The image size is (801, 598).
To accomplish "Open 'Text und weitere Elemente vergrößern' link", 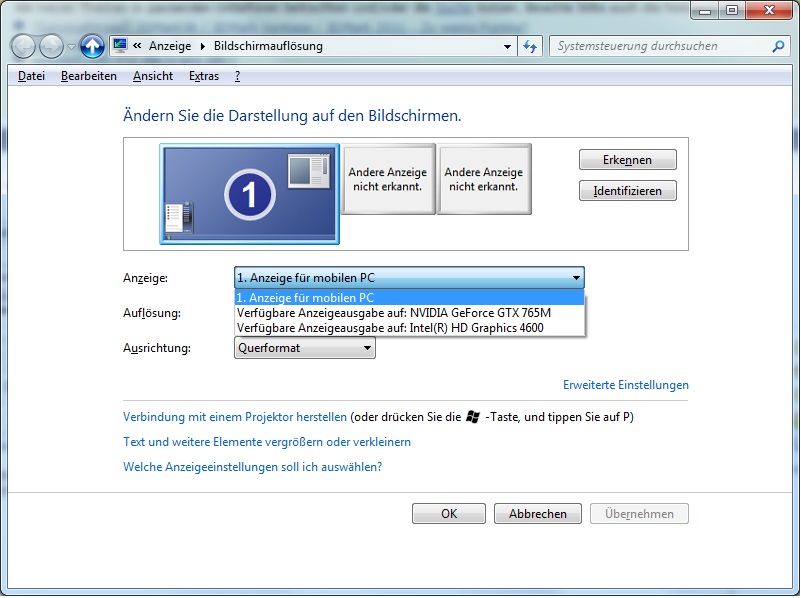I will click(267, 442).
